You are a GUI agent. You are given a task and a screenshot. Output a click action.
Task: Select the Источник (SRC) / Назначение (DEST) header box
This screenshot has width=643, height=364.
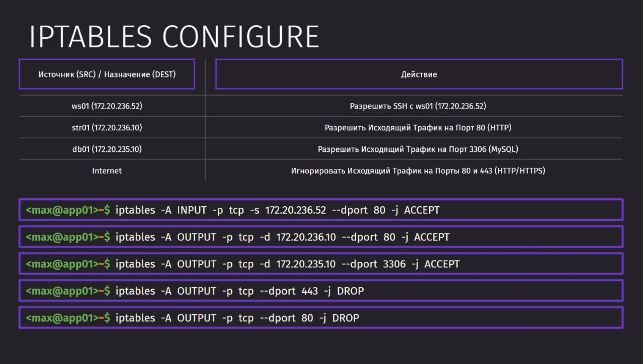(x=107, y=74)
